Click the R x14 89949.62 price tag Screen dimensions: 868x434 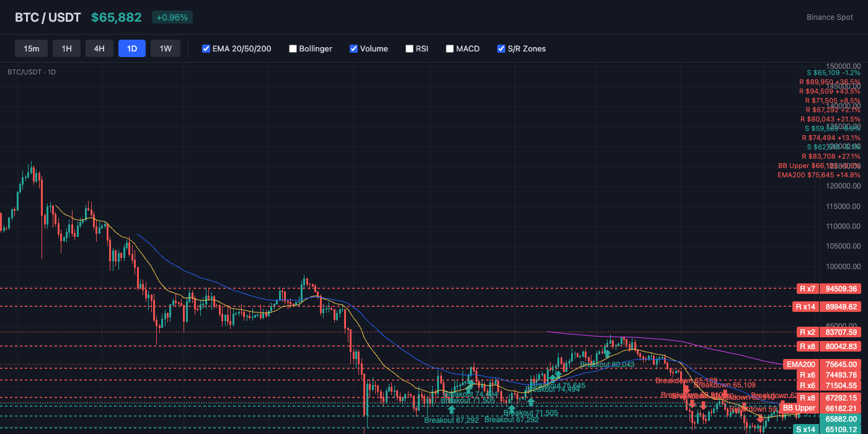(828, 306)
